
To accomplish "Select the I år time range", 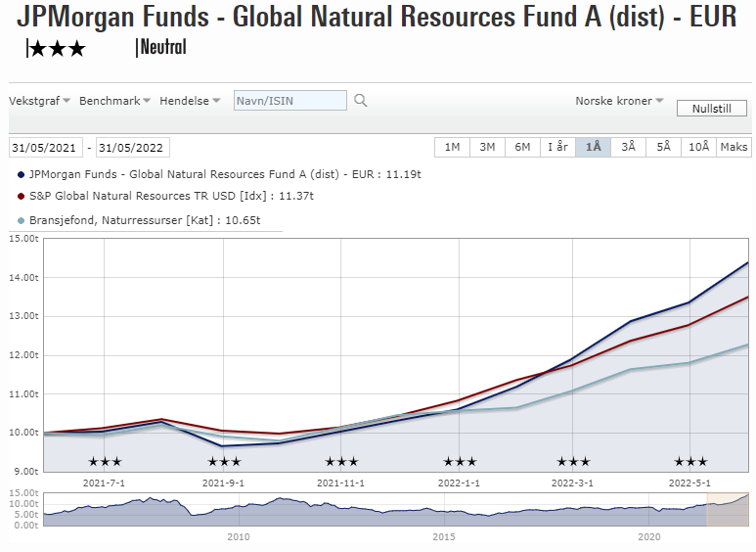I will tap(557, 147).
